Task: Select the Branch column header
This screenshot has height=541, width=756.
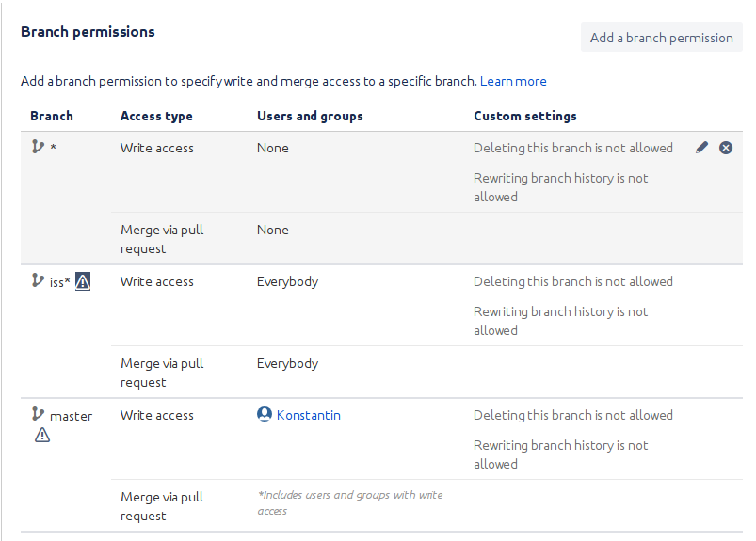Action: pyautogui.click(x=52, y=116)
